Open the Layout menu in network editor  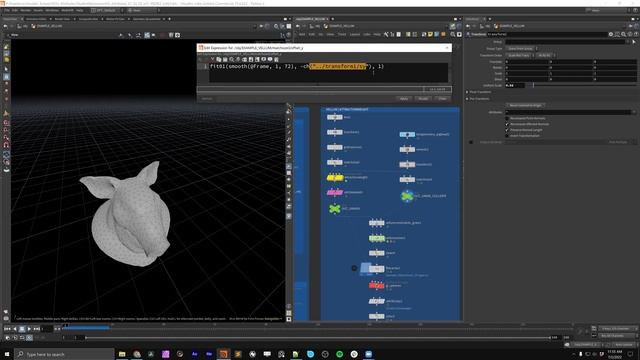click(x=355, y=34)
